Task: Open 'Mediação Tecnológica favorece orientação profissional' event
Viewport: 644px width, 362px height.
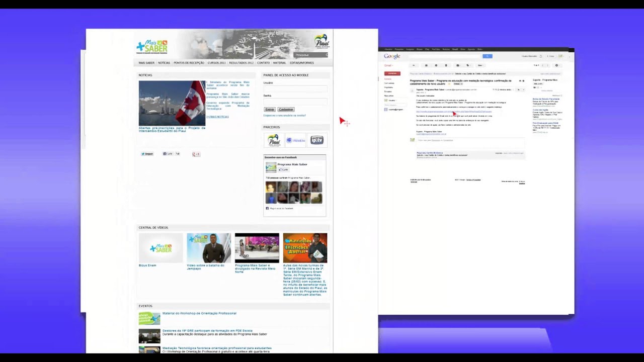Action: pyautogui.click(x=217, y=348)
